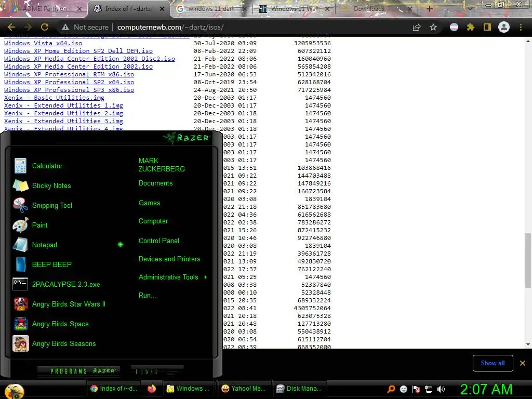532x399 pixels.
Task: Open the network tray icon
Action: click(429, 389)
